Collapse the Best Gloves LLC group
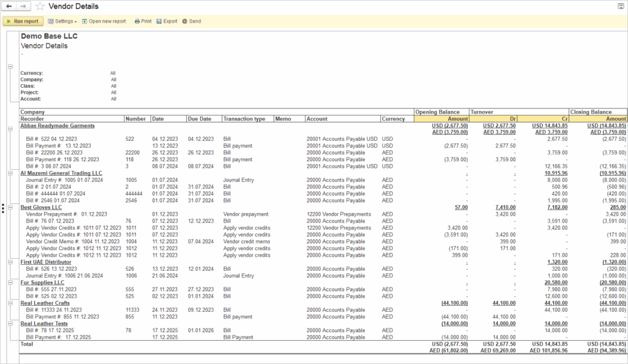This screenshot has width=628, height=364. coord(10,208)
